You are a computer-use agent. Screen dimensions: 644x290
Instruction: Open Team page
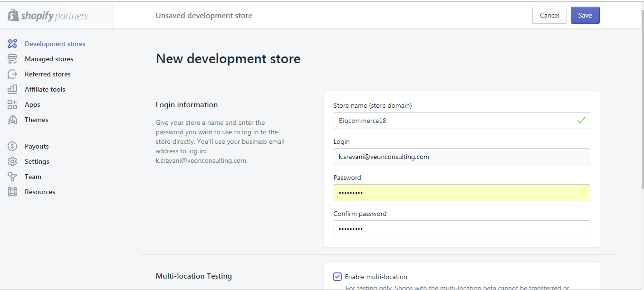33,177
